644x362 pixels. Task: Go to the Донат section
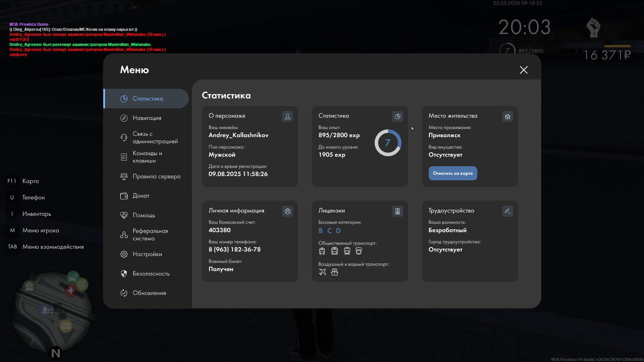point(141,196)
